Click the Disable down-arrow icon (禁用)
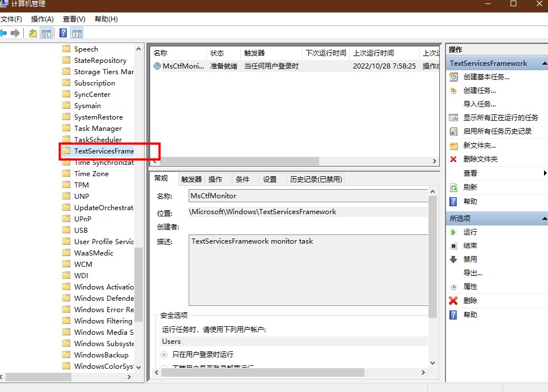The width and height of the screenshot is (548, 392). tap(453, 259)
